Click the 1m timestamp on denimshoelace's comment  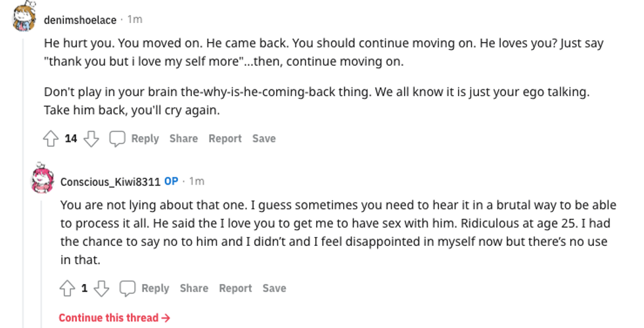(135, 20)
